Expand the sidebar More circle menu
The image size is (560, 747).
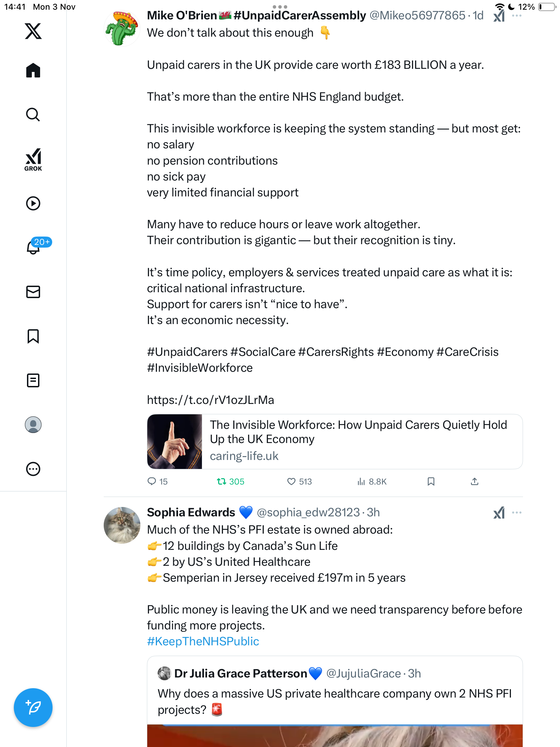pyautogui.click(x=33, y=469)
